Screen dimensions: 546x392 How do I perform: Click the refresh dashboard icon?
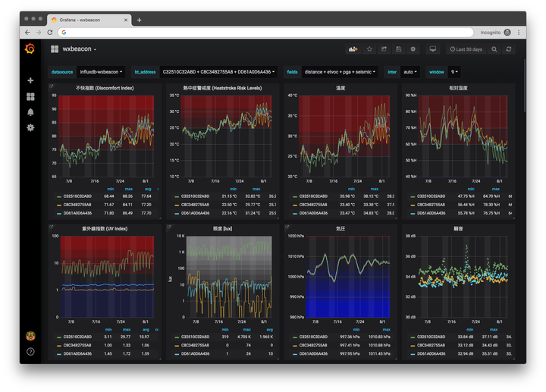pyautogui.click(x=509, y=49)
